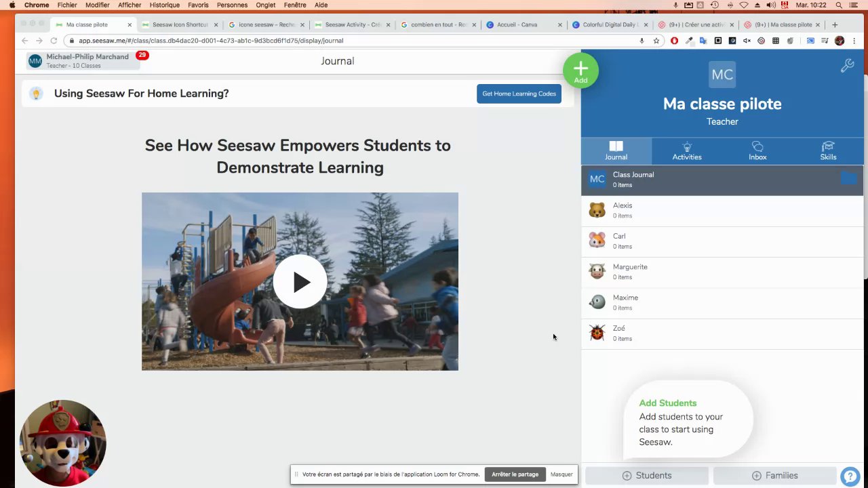Open the Time Machine menu bar icon

(715, 5)
